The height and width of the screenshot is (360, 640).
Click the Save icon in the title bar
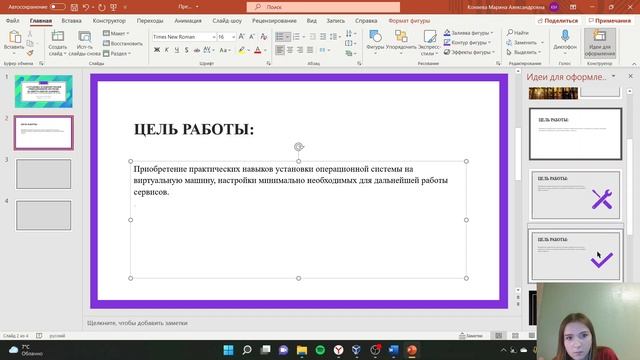[74, 7]
